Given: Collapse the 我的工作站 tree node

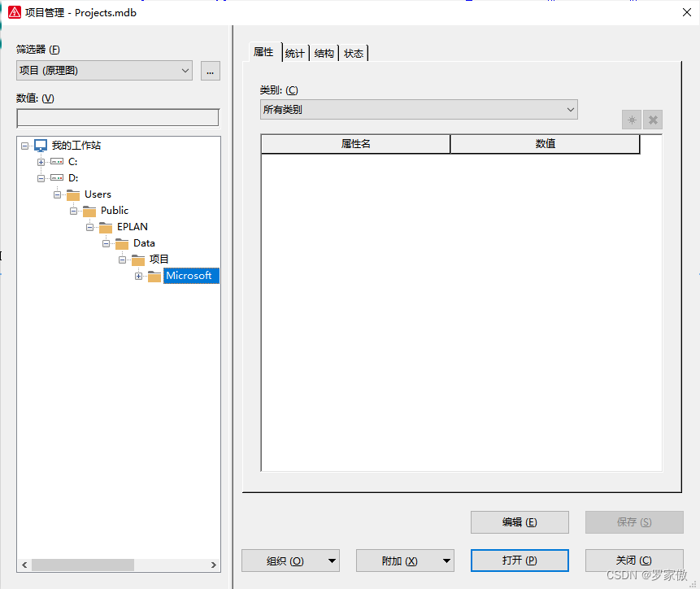Looking at the screenshot, I should [x=25, y=146].
